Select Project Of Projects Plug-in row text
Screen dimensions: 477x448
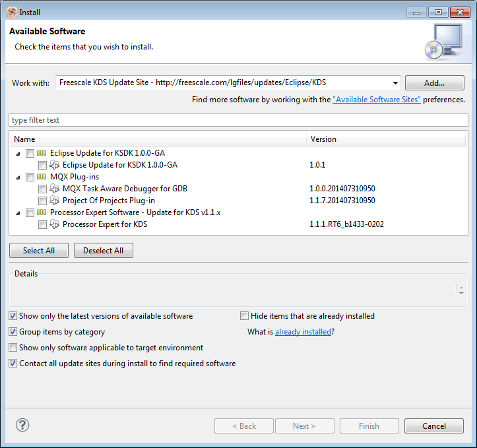109,201
